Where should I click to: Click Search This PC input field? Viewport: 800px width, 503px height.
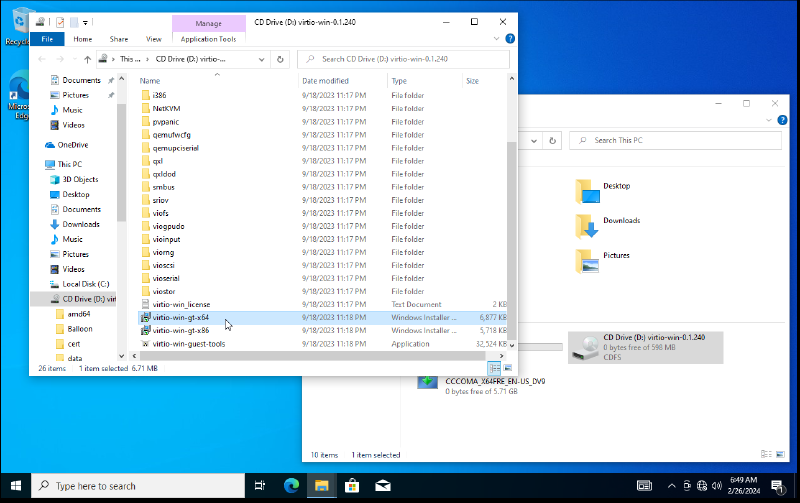click(675, 140)
